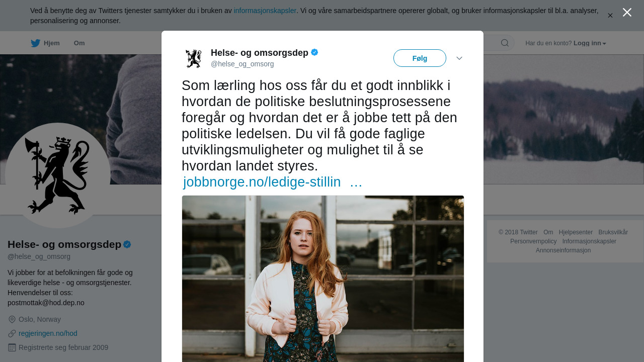The image size is (644, 362).
Task: Click verified badge beside sidebar profile name
Action: coord(127,244)
